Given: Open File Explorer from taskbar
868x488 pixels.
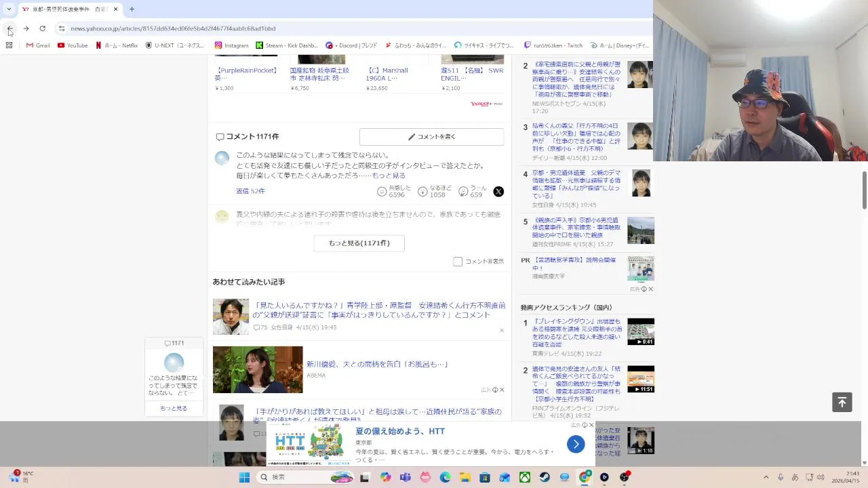Looking at the screenshot, I should pyautogui.click(x=465, y=477).
